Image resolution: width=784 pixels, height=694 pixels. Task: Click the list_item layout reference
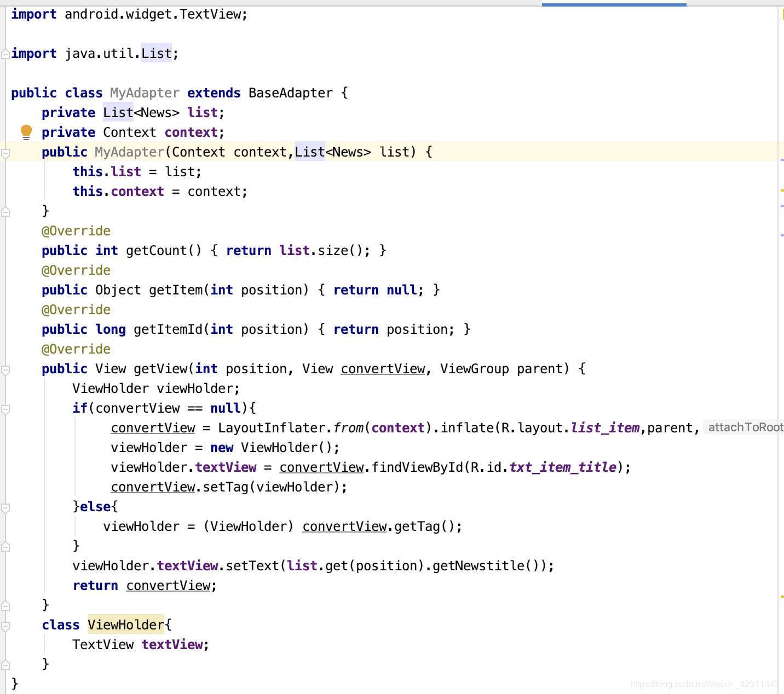click(605, 428)
